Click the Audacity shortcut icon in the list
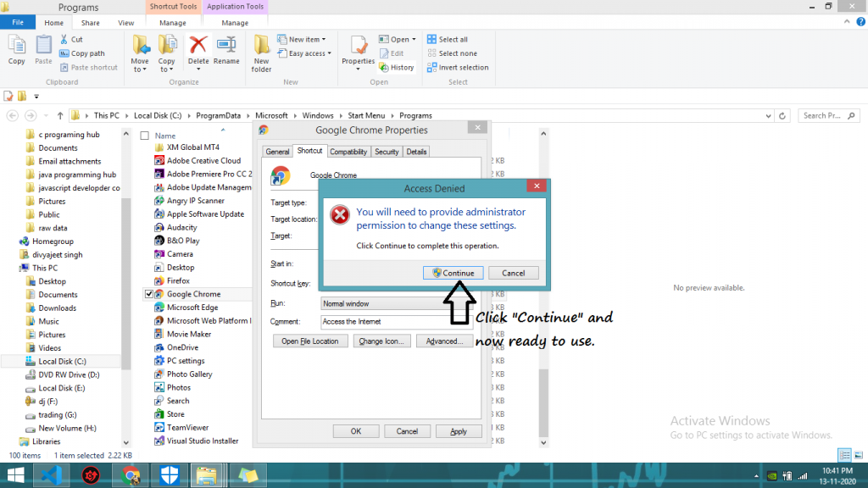Image resolution: width=868 pixels, height=488 pixels. (159, 227)
